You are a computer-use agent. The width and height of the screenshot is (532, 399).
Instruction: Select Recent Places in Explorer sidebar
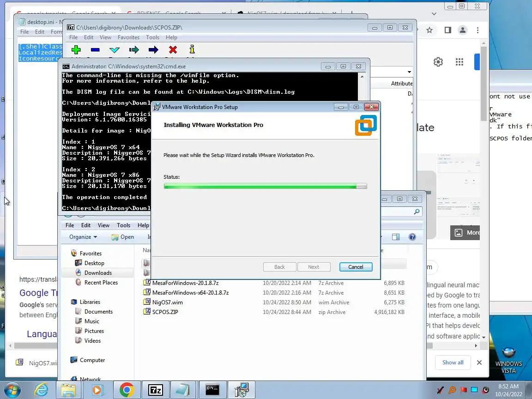point(101,282)
